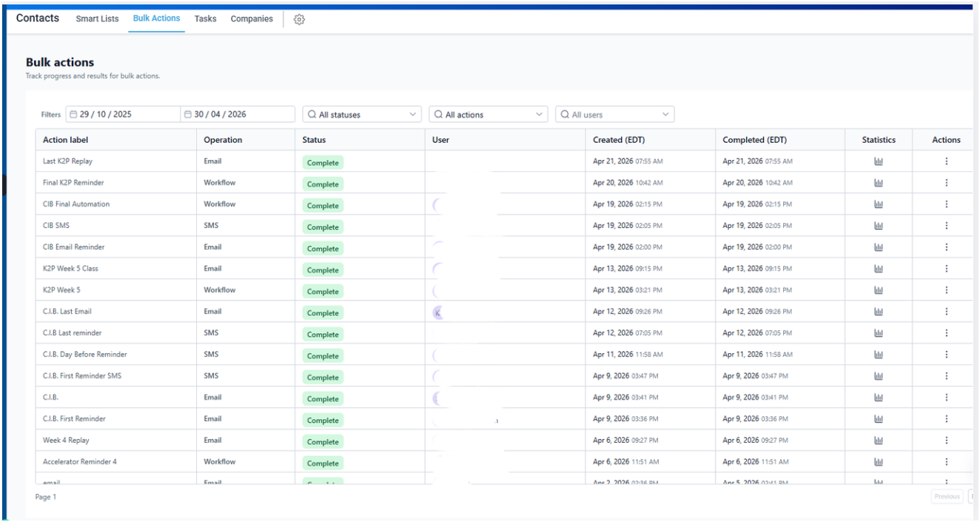Click the user avatar in C.I.B. Last Email row
Image resolution: width=980 pixels, height=522 pixels.
pos(437,312)
